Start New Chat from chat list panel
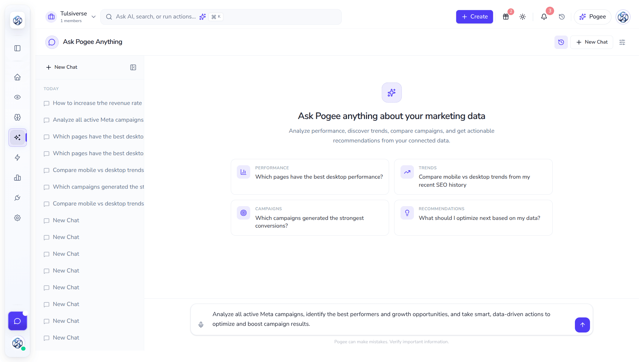The height and width of the screenshot is (362, 644). pyautogui.click(x=62, y=67)
